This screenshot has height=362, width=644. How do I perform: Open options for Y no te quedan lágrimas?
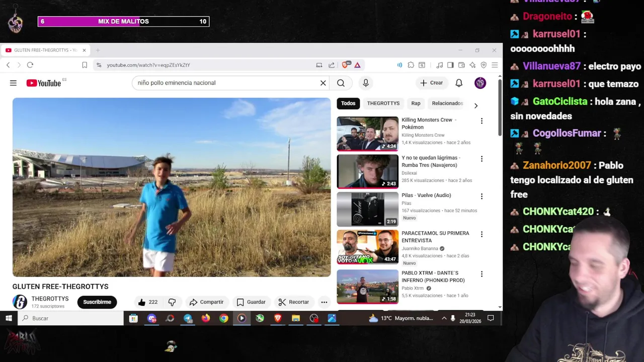(481, 159)
